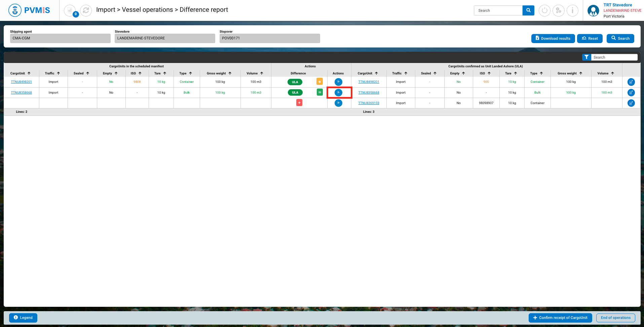Image resolution: width=644 pixels, height=327 pixels.
Task: Click the table filter funnel icon
Action: pyautogui.click(x=586, y=57)
